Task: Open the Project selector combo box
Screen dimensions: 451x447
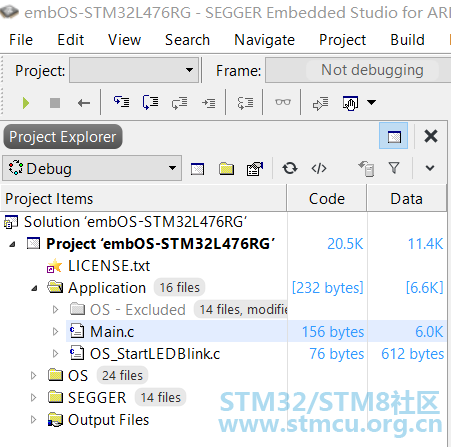Action: [x=134, y=70]
